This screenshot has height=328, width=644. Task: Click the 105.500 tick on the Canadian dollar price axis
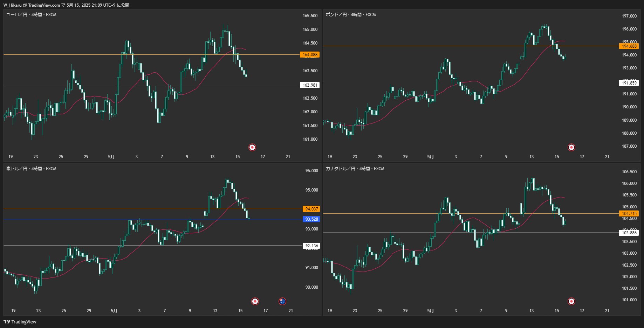tap(629, 195)
